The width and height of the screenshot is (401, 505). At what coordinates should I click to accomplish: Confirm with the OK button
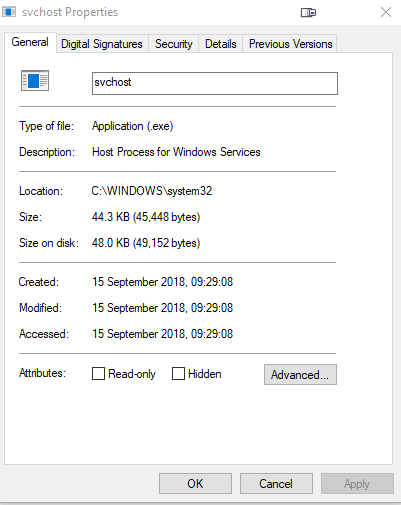point(195,483)
